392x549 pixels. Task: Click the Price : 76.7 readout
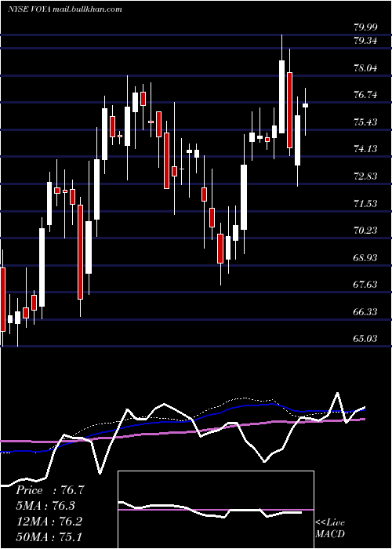click(x=50, y=490)
